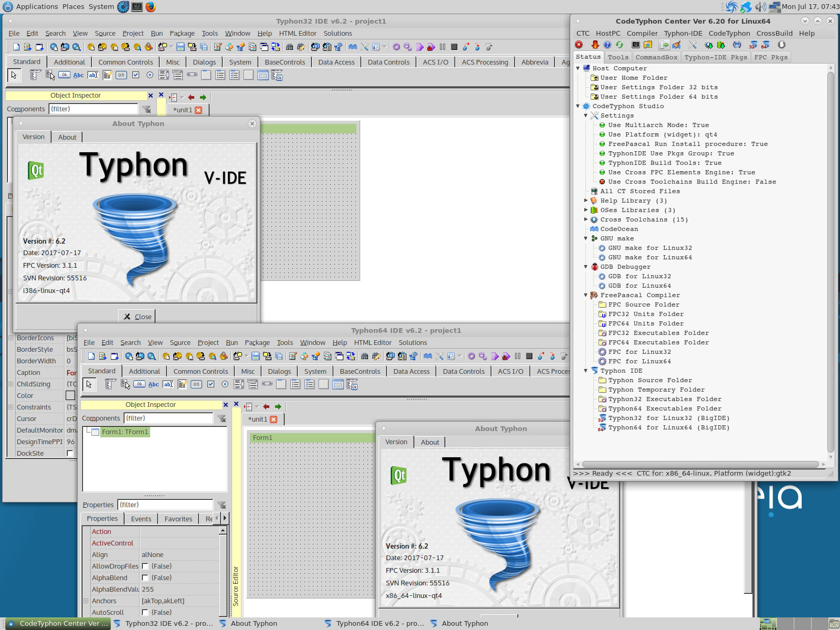Select TToggleBox 'on' component in Typhon64 palette
Image resolution: width=840 pixels, height=630 pixels.
pyautogui.click(x=196, y=384)
